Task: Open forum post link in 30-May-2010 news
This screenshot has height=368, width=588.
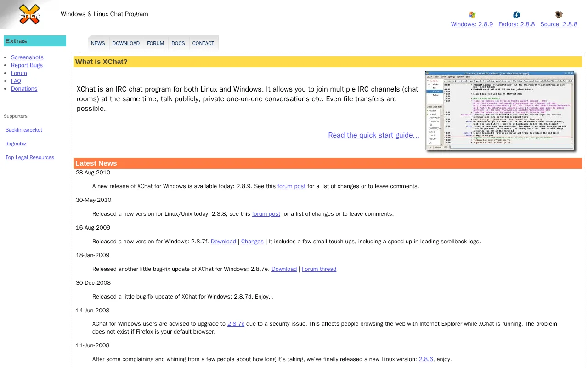Action: (x=266, y=214)
